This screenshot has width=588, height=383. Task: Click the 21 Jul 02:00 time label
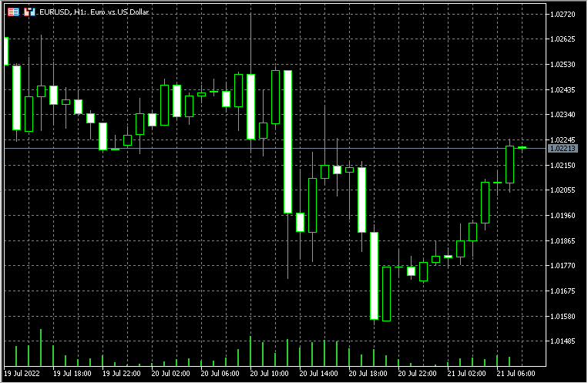point(466,374)
